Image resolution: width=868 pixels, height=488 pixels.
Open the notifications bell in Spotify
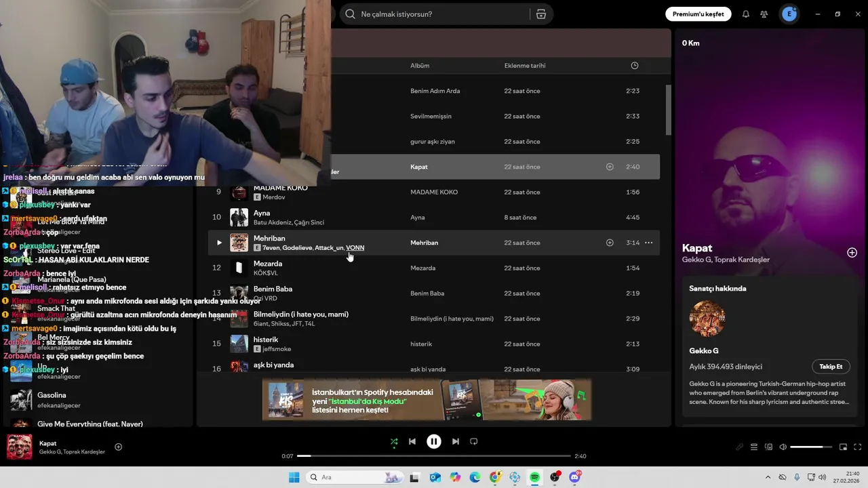point(746,14)
